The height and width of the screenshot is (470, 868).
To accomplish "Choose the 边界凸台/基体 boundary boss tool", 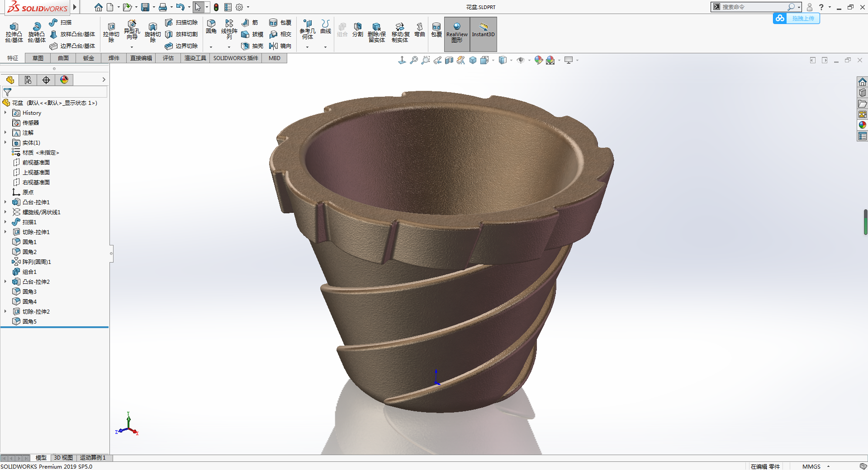I will click(x=72, y=46).
